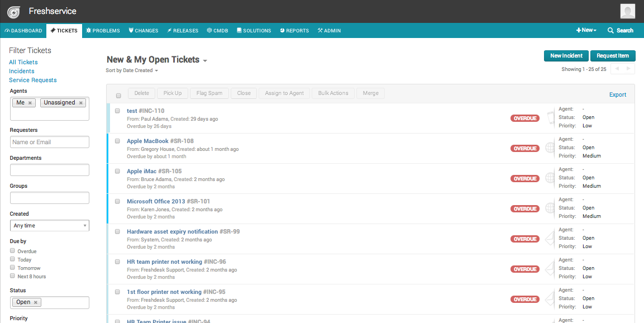Open the Reports tab
644x323 pixels.
[294, 30]
